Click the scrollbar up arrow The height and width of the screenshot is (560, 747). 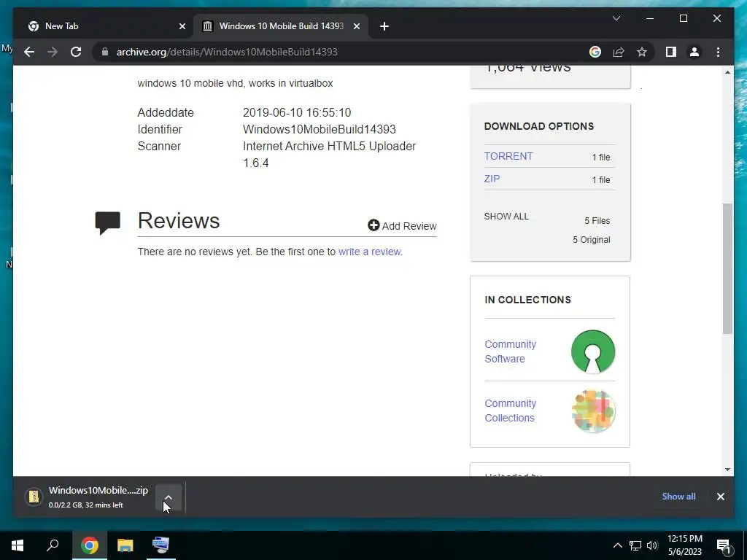coord(727,72)
